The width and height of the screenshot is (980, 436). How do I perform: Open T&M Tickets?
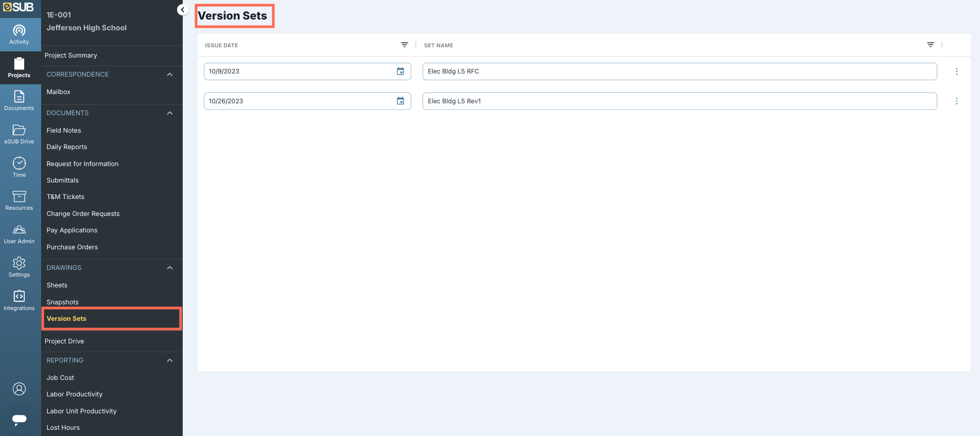coord(65,197)
